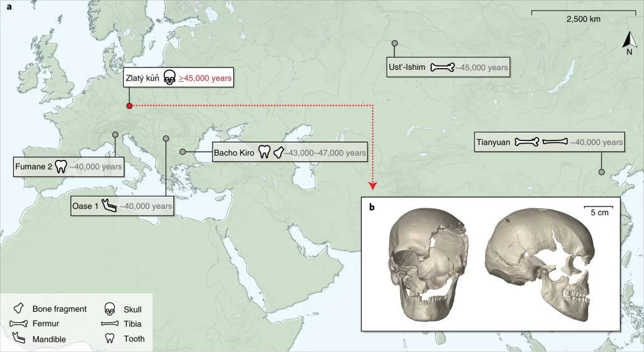
Task: Click the skull icon in Zlatý kůň label
Action: click(169, 79)
